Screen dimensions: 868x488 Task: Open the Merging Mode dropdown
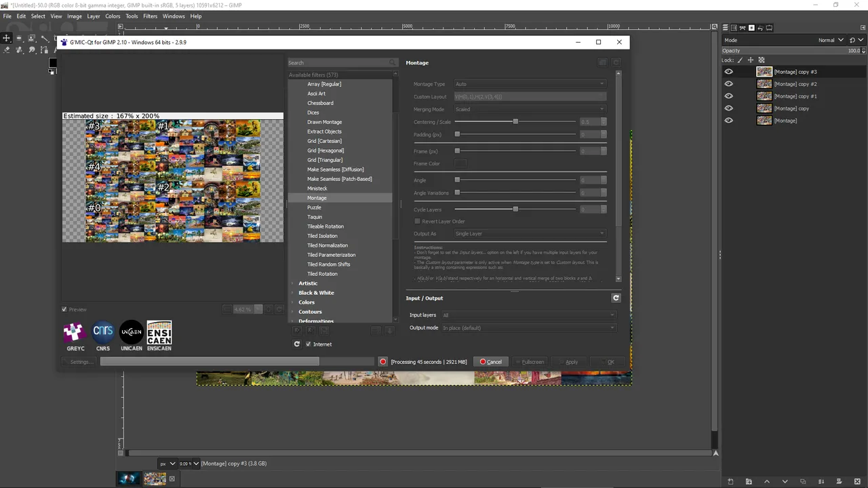point(530,109)
